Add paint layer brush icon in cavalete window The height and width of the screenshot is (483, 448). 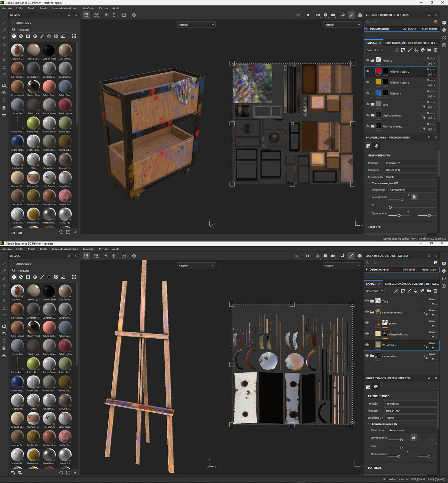coord(409,291)
